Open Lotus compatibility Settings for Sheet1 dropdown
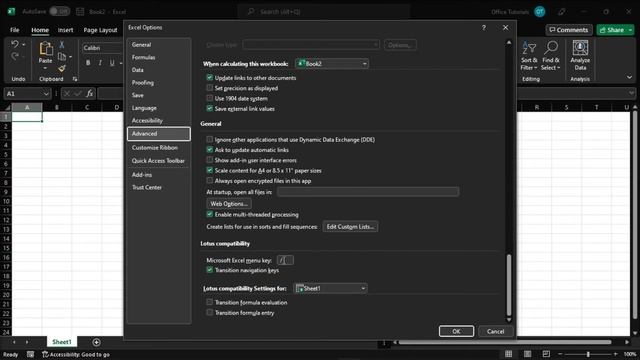The width and height of the screenshot is (640, 360). coord(330,288)
